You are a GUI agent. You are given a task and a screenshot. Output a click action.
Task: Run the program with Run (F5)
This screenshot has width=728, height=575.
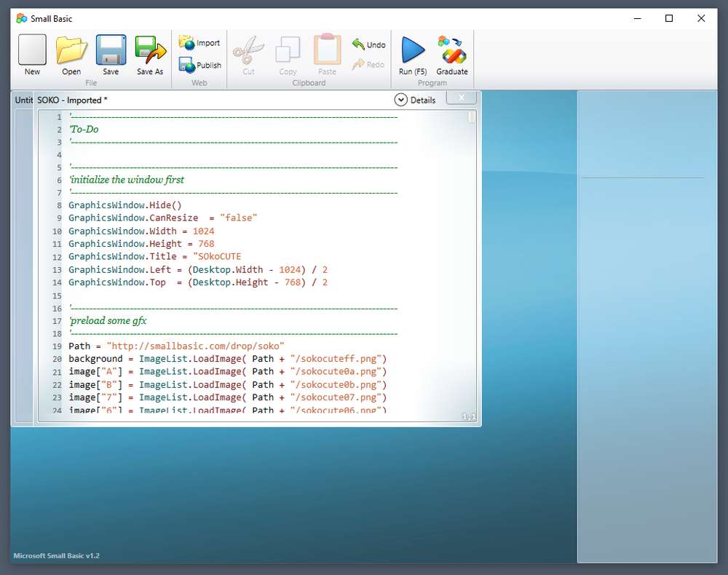pyautogui.click(x=413, y=55)
